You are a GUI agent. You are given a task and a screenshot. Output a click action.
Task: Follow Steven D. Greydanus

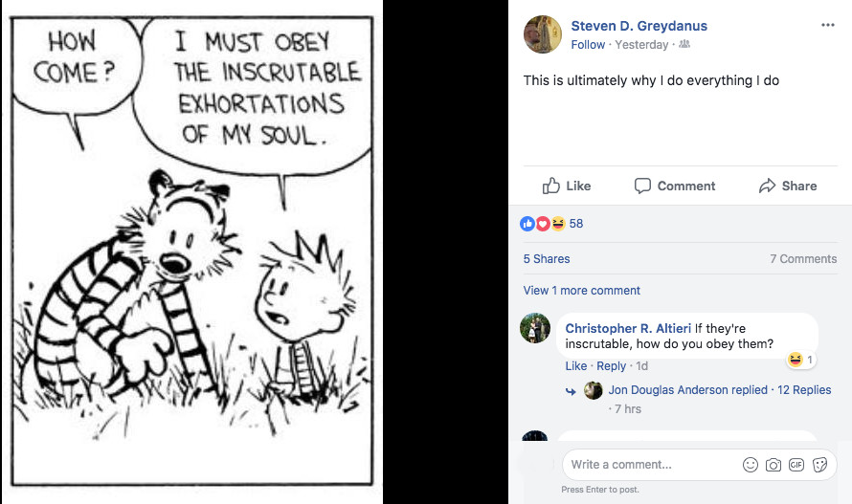588,45
